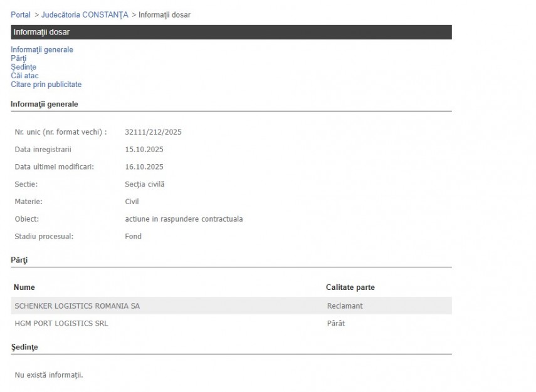Click the Reclamant party role cell
Viewport: 536px width, 392px height.
(345, 306)
